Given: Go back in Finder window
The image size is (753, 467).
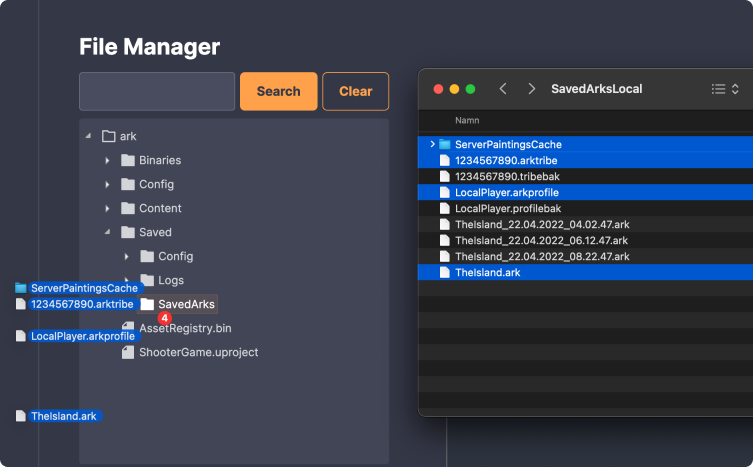Looking at the screenshot, I should [503, 89].
